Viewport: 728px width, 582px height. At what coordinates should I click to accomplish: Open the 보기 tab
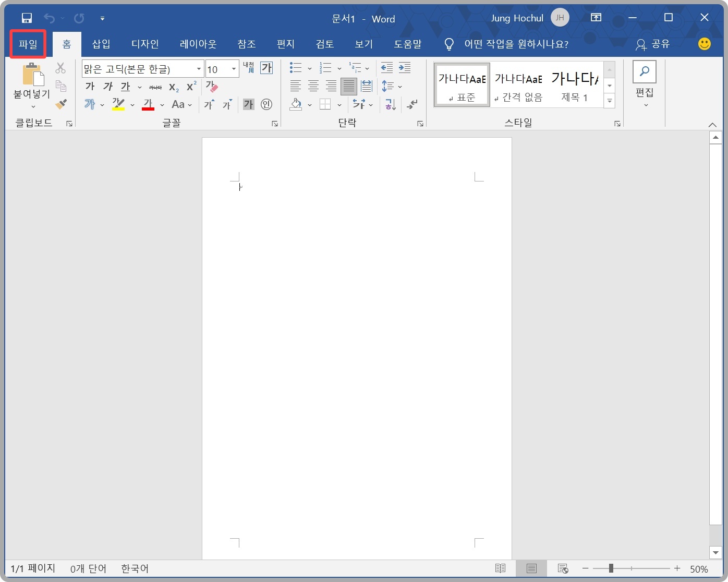364,44
